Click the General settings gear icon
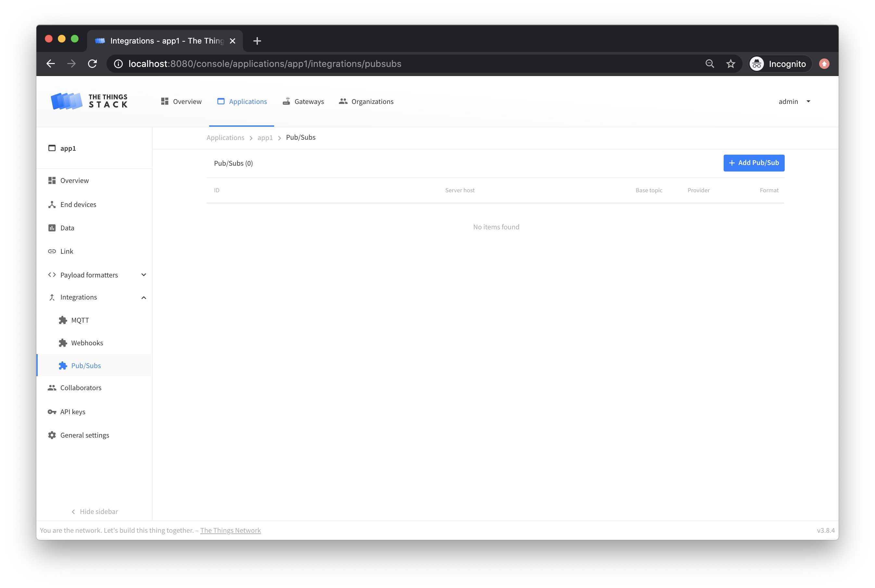Screen dimensions: 875x588 (51, 435)
